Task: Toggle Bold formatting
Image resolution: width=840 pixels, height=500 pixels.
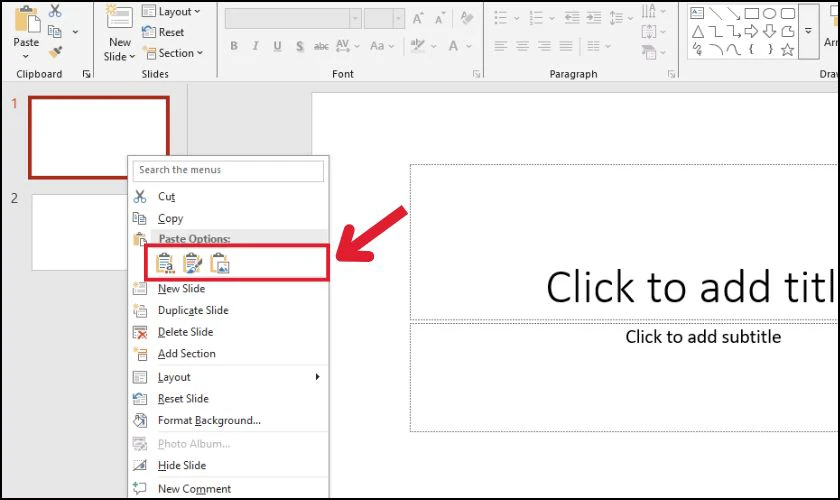Action: (234, 46)
